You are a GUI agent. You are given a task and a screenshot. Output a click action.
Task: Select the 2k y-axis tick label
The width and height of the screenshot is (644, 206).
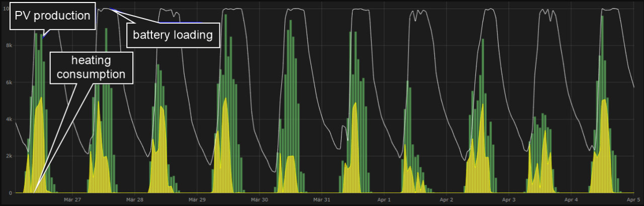[x=9, y=156]
